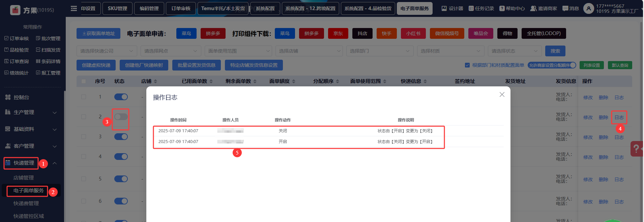Image resolution: width=644 pixels, height=222 pixels.
Task: Switch to 订单审核 tab
Action: pyautogui.click(x=181, y=8)
